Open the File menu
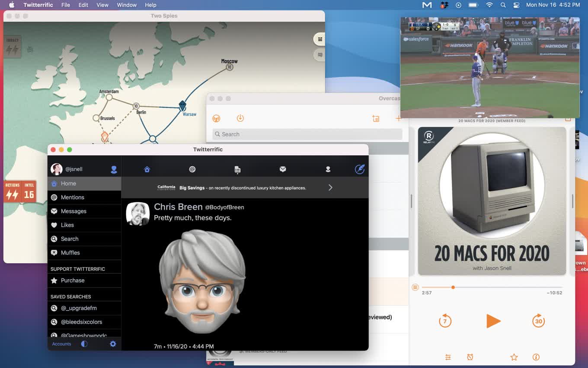This screenshot has height=368, width=588. [66, 5]
